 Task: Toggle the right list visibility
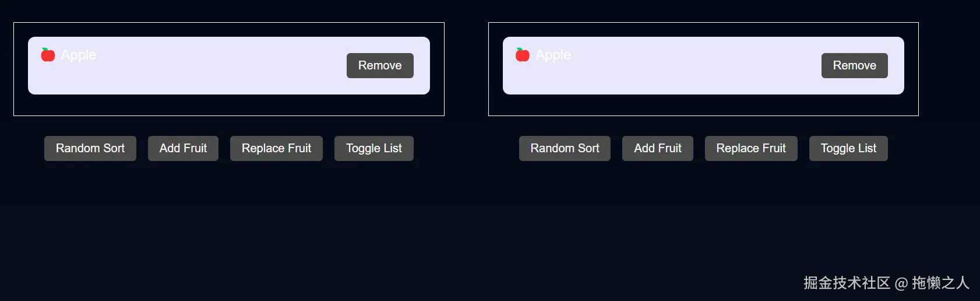(848, 148)
